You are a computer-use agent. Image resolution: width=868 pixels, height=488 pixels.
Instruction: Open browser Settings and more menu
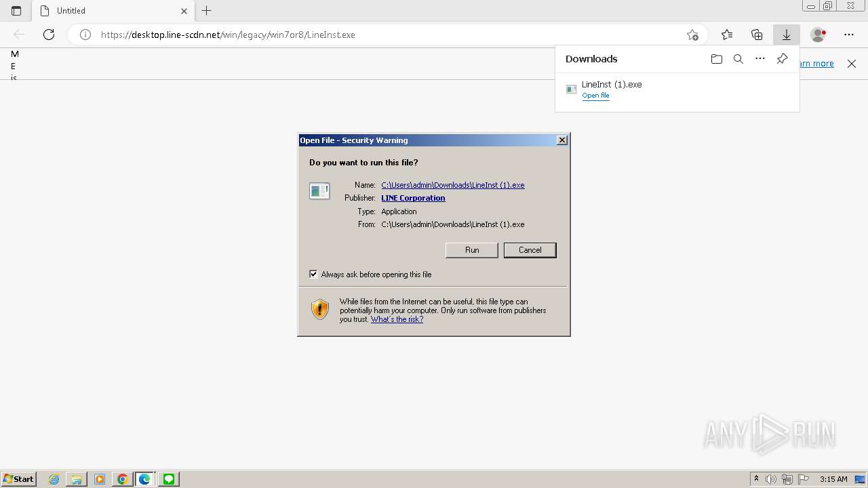[x=849, y=35]
